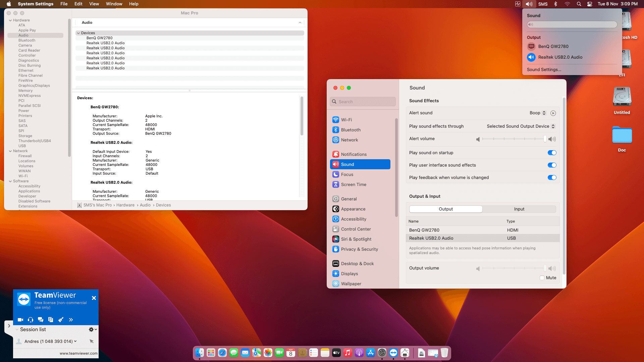
Task: Collapse the Hardware tree in System Information
Action: click(10, 20)
